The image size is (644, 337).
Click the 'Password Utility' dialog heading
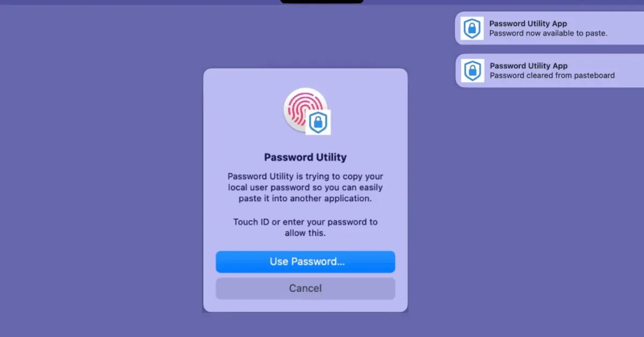click(305, 157)
